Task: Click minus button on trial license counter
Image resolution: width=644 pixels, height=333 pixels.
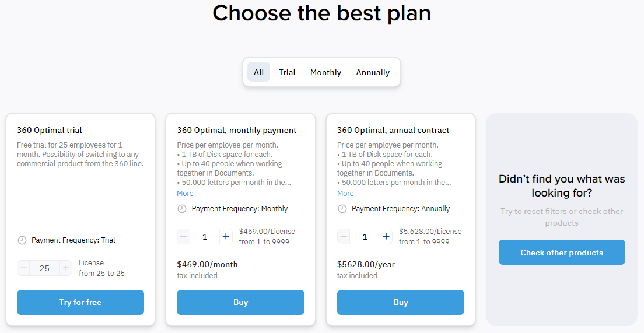Action: coord(23,268)
